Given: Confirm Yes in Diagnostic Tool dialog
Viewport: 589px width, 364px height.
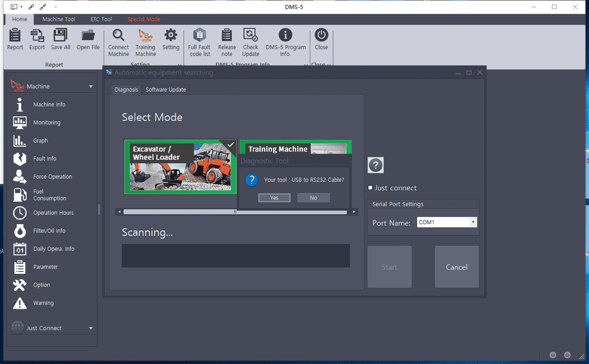Looking at the screenshot, I should [x=274, y=198].
